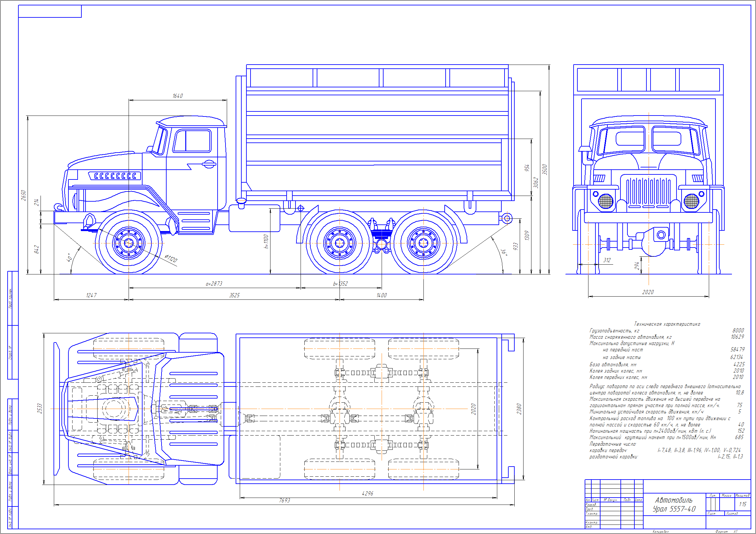Click the 40° approach angle label
Screen dimensions: 756x534
coord(69,257)
